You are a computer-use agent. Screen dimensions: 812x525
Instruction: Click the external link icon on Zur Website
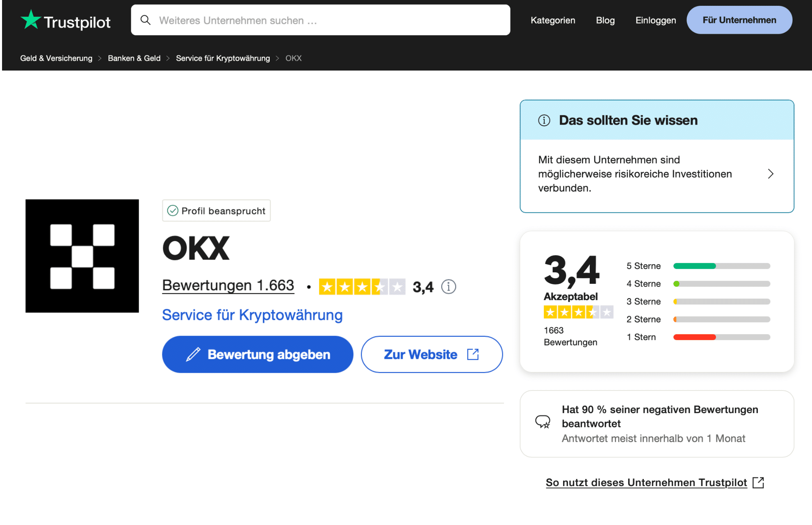tap(473, 354)
